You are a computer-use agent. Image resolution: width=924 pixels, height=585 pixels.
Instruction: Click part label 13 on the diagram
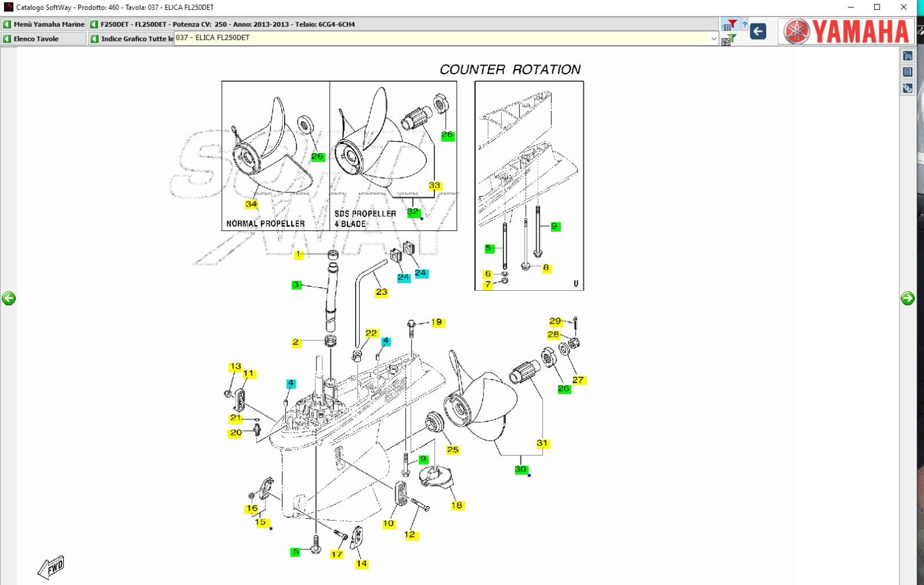pyautogui.click(x=236, y=367)
